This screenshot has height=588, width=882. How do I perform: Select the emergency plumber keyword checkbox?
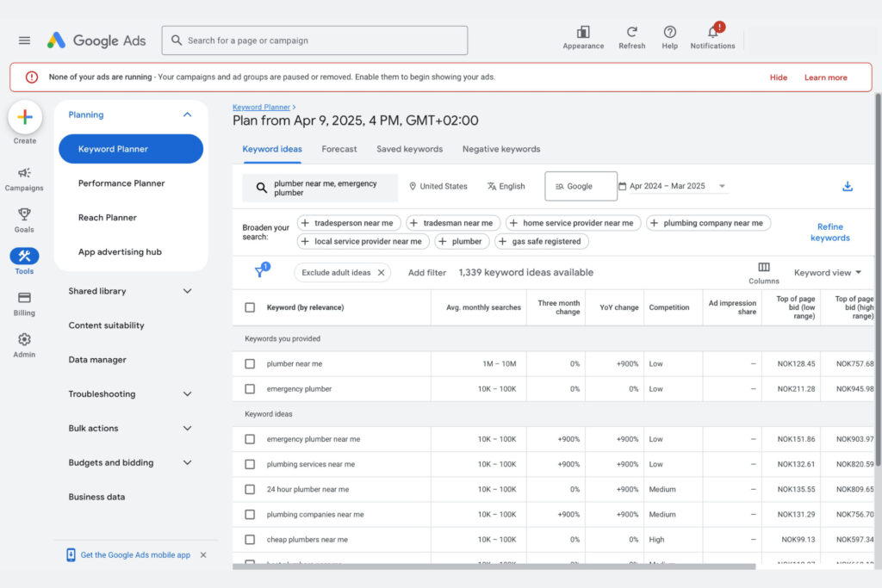tap(250, 389)
